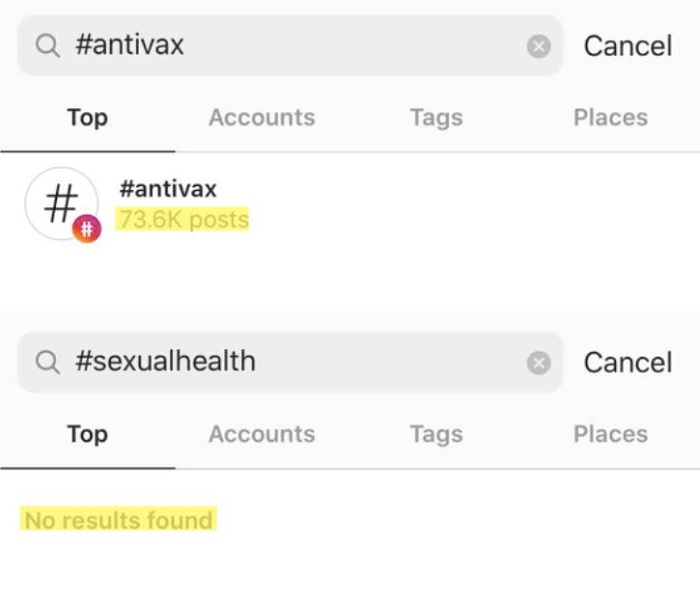Select the Top tab under #antivax

point(87,118)
